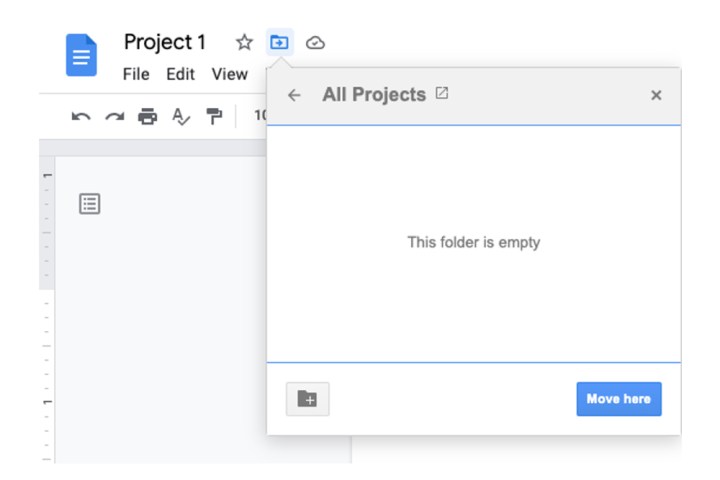Print the document
This screenshot has width=720, height=480.
pos(148,117)
